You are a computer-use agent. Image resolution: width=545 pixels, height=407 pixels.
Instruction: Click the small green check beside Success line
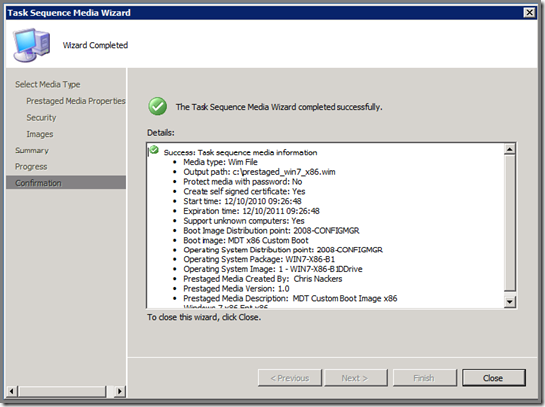tap(154, 150)
